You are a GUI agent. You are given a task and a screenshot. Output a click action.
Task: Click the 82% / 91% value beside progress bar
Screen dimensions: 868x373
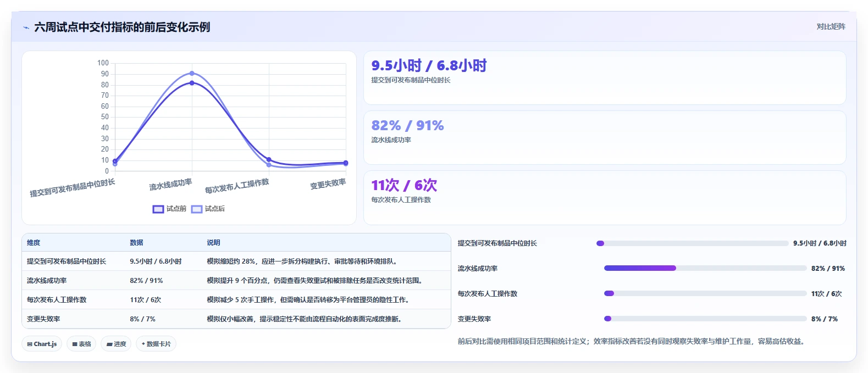click(828, 269)
